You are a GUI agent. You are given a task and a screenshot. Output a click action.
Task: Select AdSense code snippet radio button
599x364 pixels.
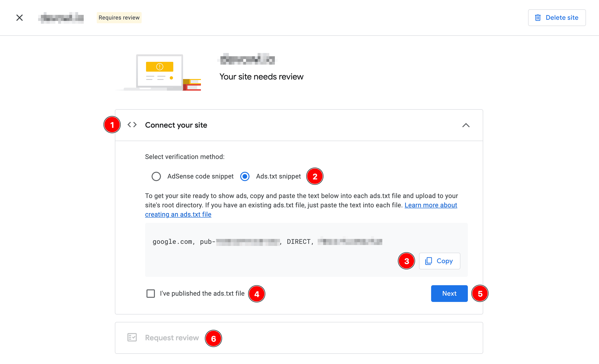click(x=156, y=176)
